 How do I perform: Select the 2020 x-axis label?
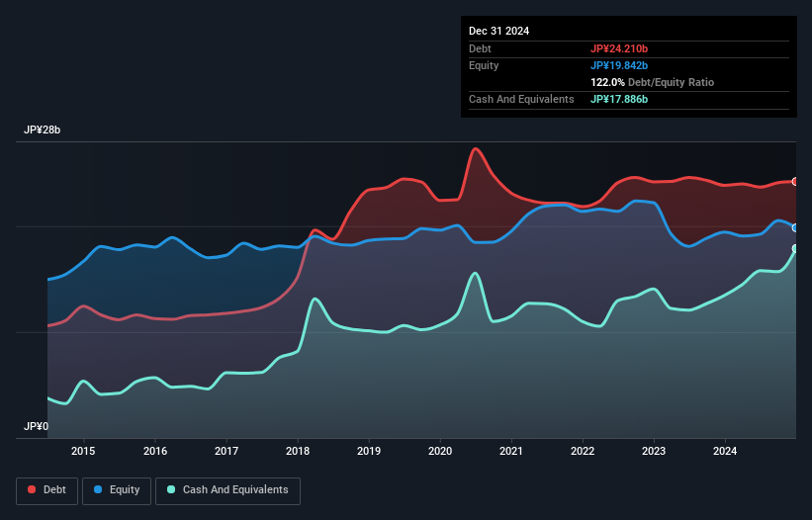tap(440, 451)
